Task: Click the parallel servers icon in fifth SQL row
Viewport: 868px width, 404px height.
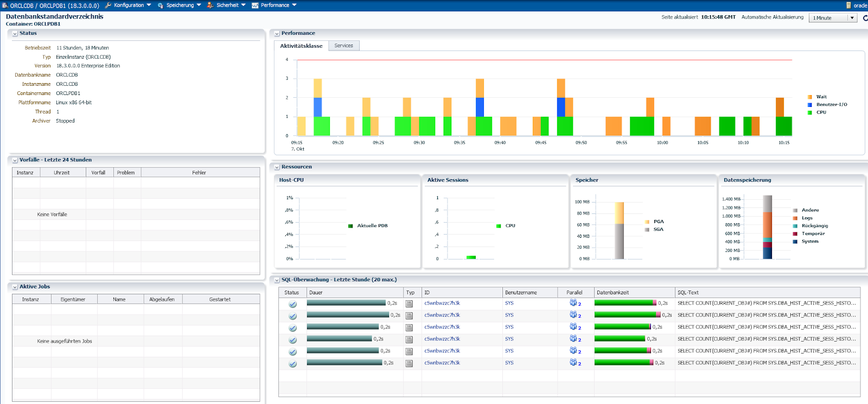Action: coord(573,351)
